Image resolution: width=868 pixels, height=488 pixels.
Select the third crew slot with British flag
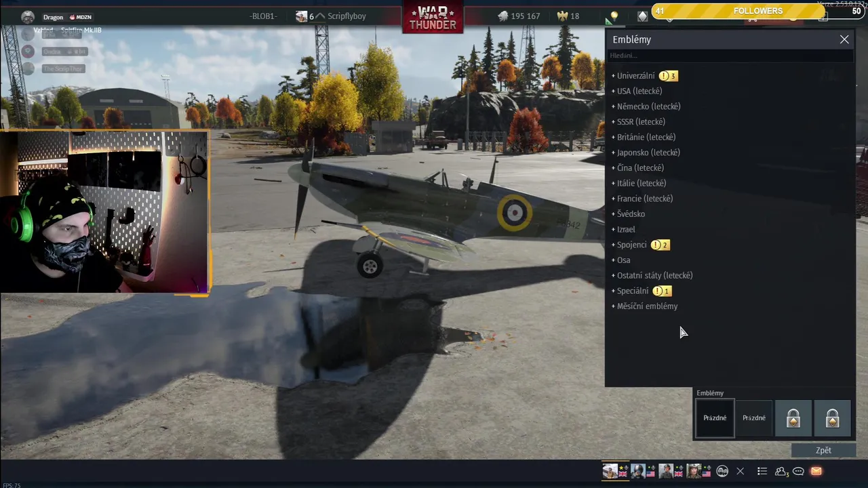pyautogui.click(x=671, y=471)
